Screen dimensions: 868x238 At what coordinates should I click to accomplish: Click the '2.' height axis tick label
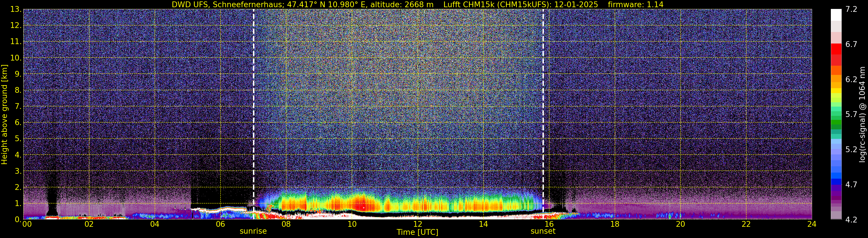[x=18, y=188]
